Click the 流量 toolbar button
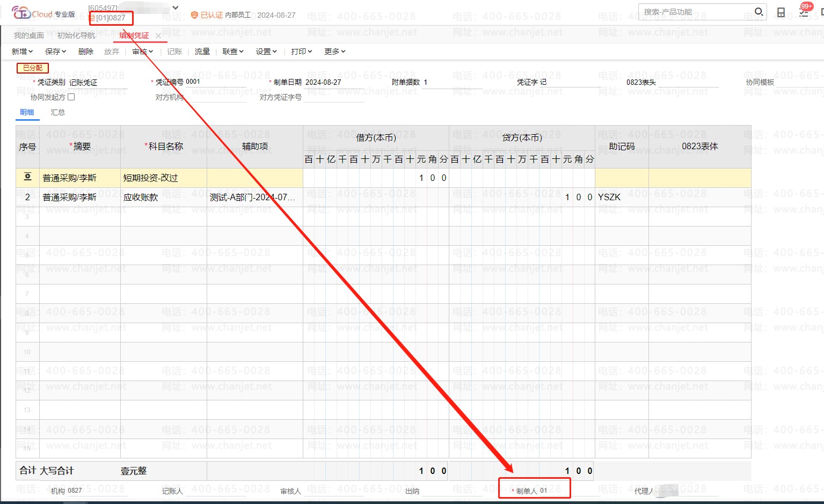 (202, 52)
